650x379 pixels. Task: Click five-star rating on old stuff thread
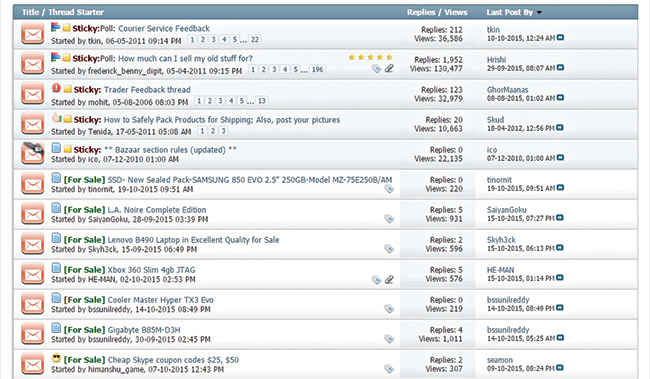tap(370, 58)
